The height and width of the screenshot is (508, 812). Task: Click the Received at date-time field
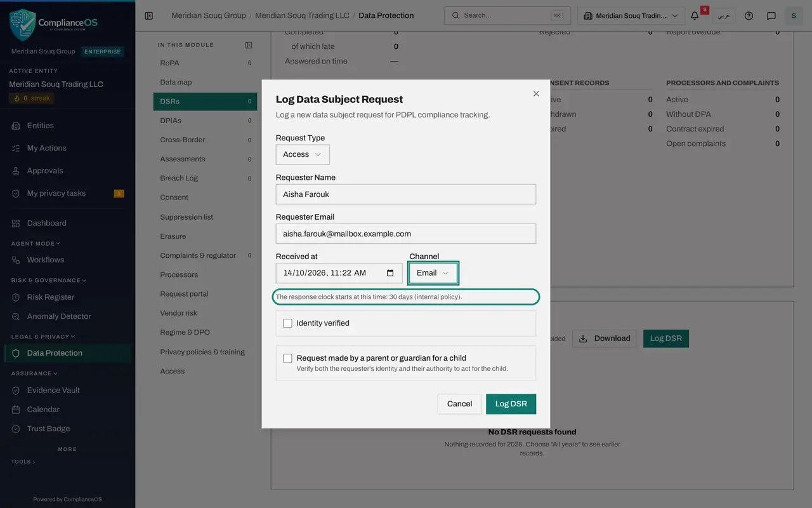tap(339, 273)
